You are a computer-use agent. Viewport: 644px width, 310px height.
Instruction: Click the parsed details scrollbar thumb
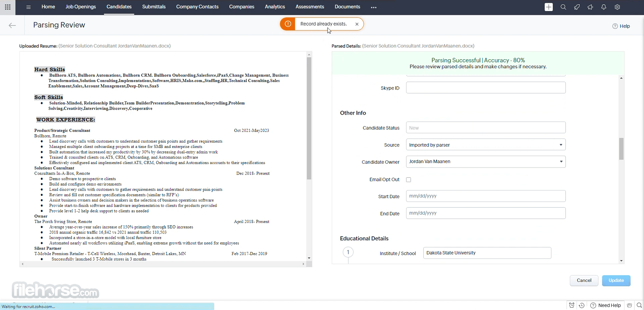coord(621,149)
